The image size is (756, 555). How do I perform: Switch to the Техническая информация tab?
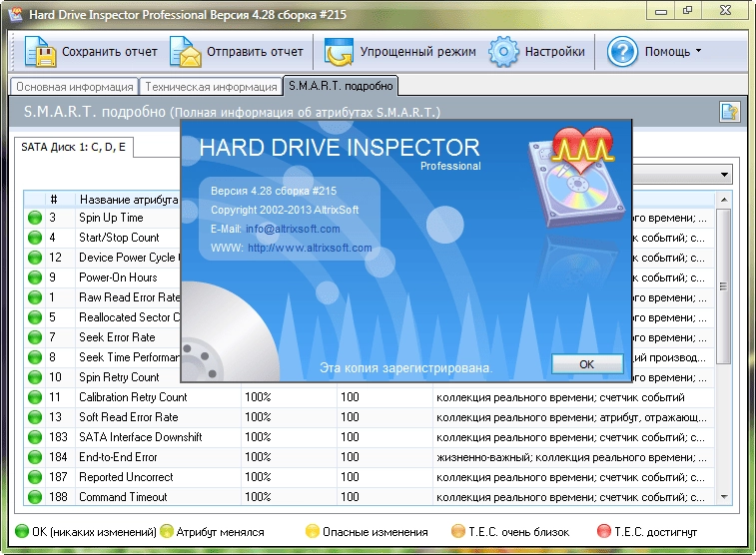coord(211,87)
